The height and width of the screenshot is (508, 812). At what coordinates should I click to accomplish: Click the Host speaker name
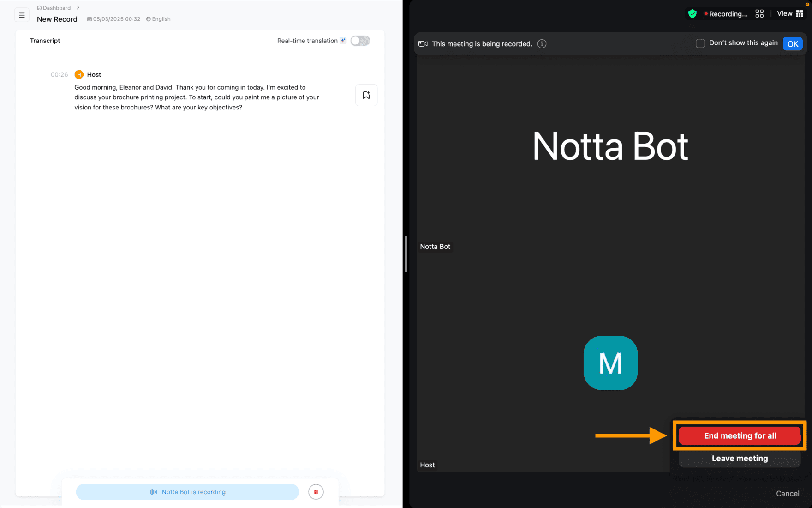[x=94, y=74]
